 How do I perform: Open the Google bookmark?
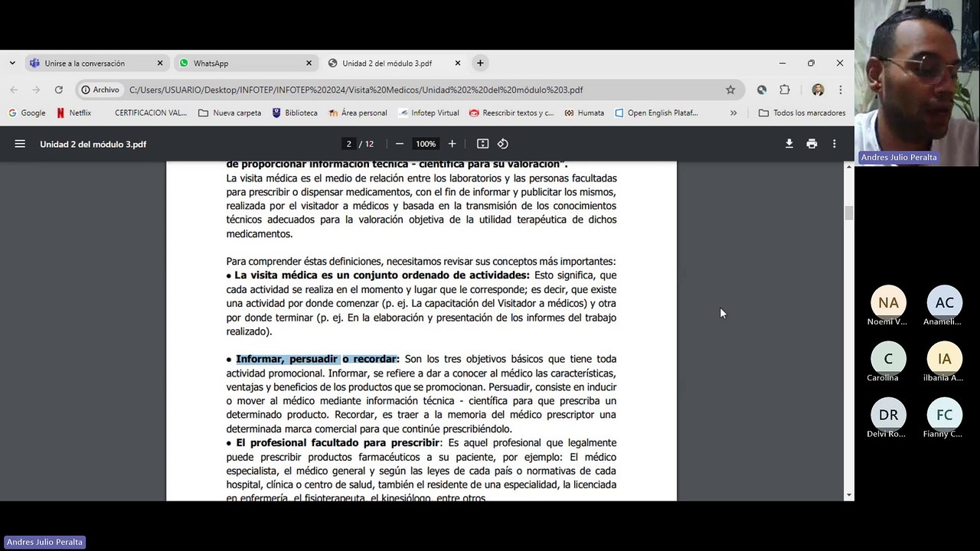(27, 112)
